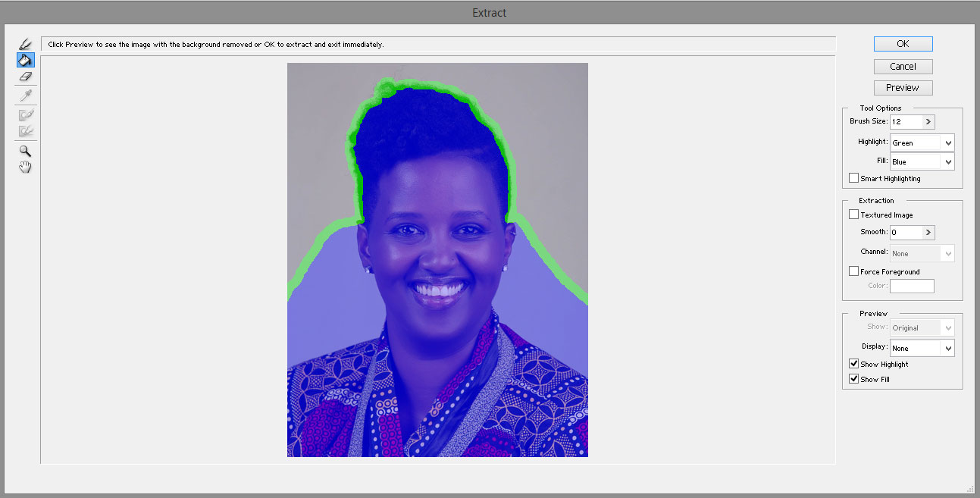Click the Brush Size input field
Image resolution: width=980 pixels, height=498 pixels.
coord(906,121)
